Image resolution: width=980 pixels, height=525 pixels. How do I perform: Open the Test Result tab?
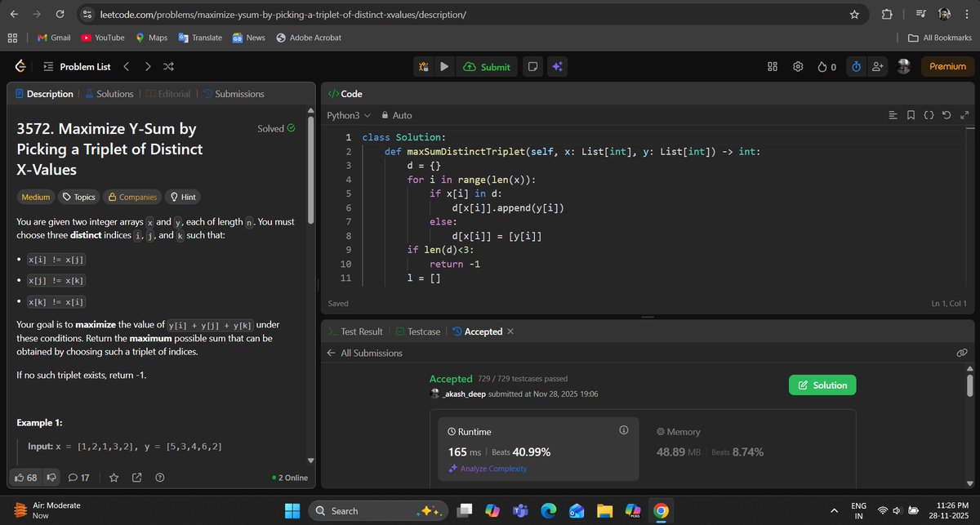coord(355,331)
